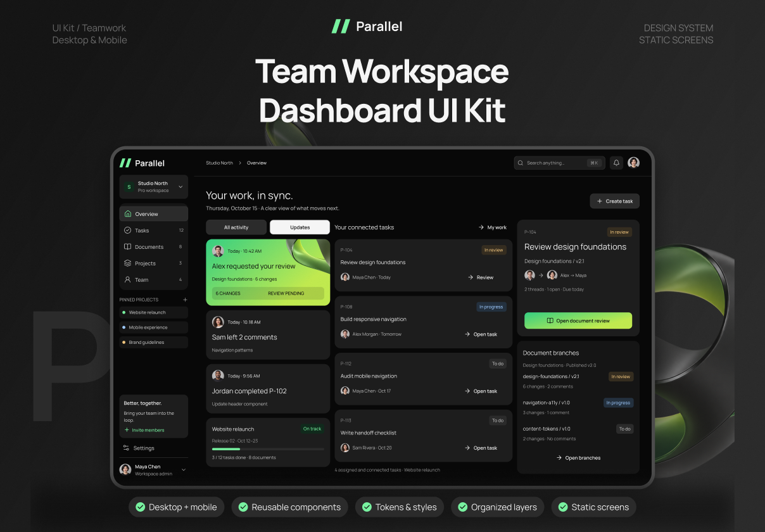Open the Documents menu item
The image size is (765, 532).
coord(154,247)
